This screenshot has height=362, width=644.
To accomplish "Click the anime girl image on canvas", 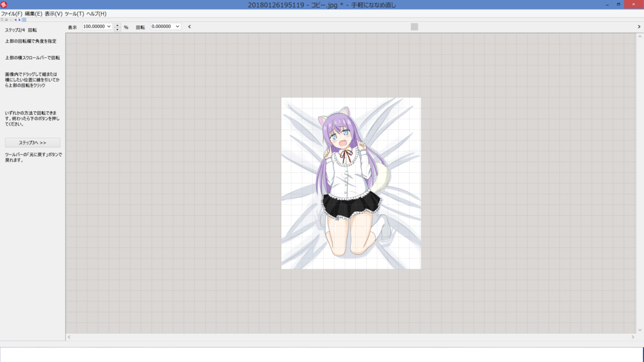I will (x=351, y=183).
